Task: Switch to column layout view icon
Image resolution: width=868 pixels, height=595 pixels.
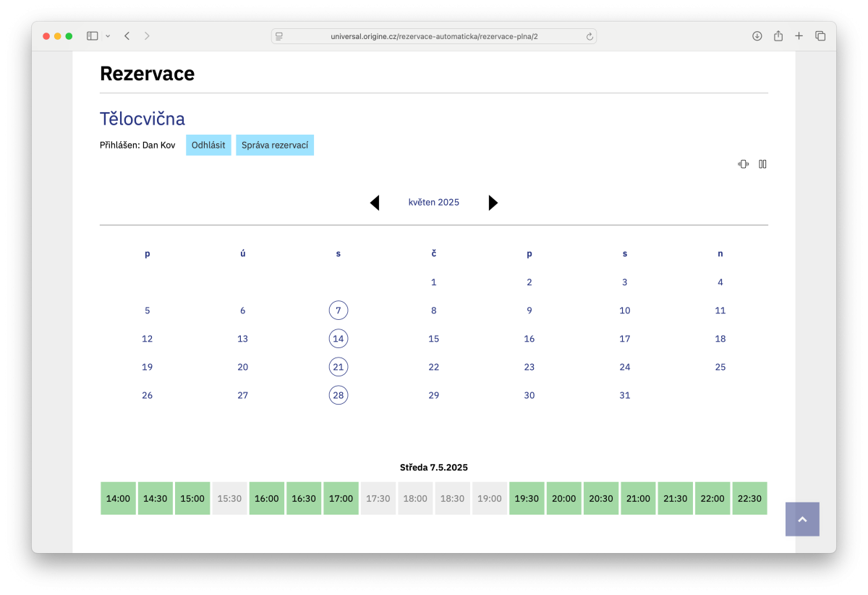Action: 762,164
